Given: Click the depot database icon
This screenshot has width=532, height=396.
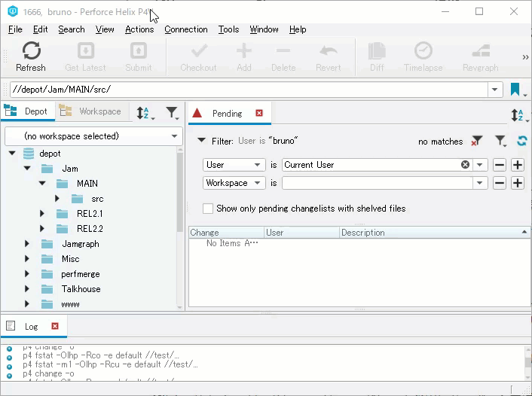Looking at the screenshot, I should pyautogui.click(x=29, y=154).
